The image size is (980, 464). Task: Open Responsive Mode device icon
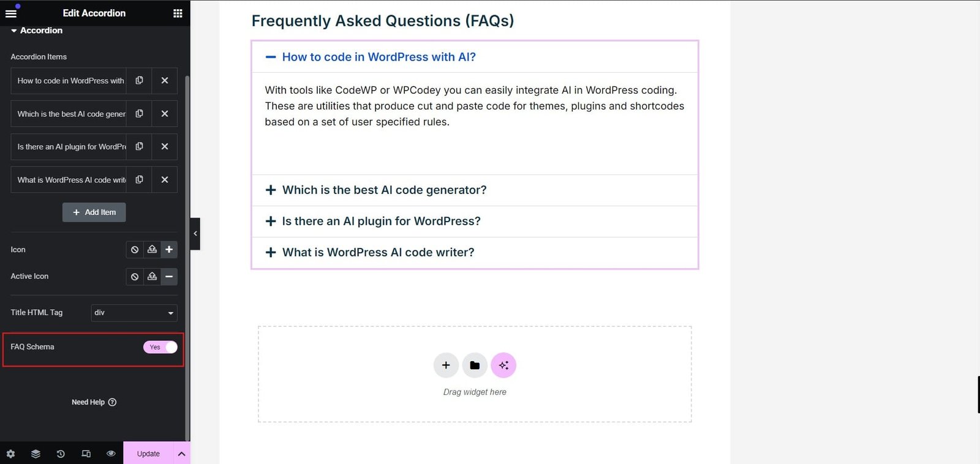coord(86,453)
